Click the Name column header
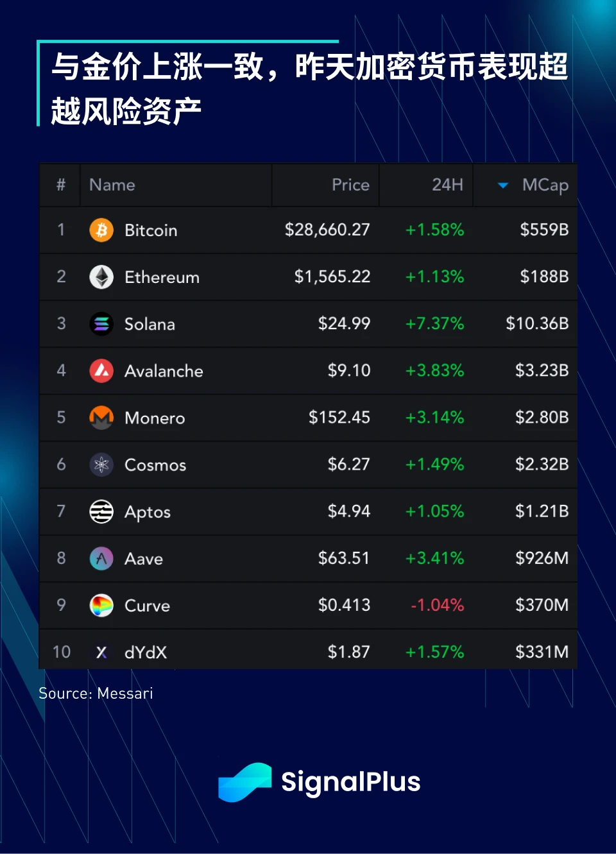 pos(112,185)
